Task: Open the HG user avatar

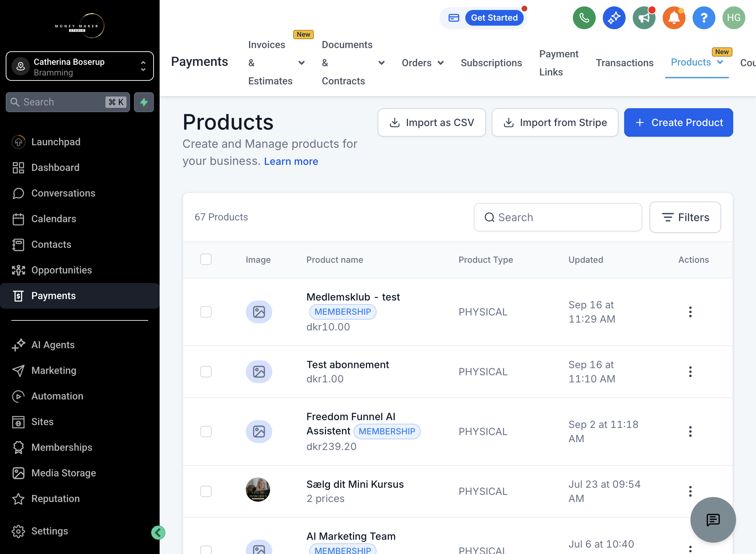Action: click(x=734, y=18)
